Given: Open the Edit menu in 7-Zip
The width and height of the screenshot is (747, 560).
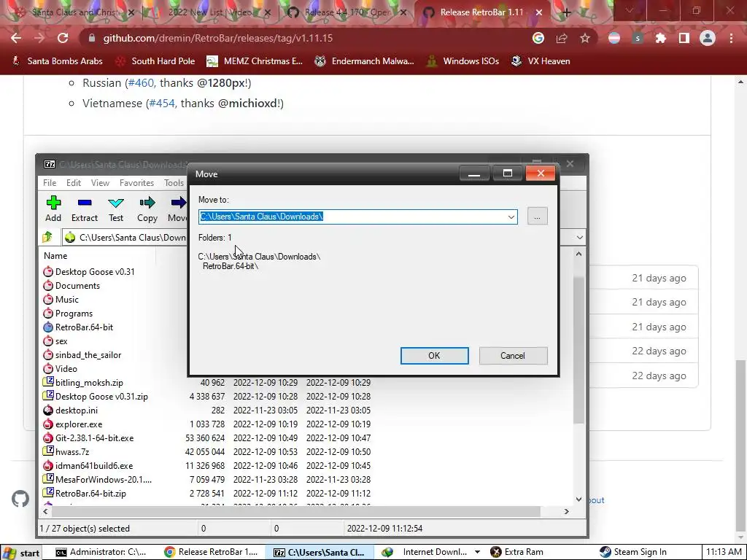Looking at the screenshot, I should click(x=74, y=183).
